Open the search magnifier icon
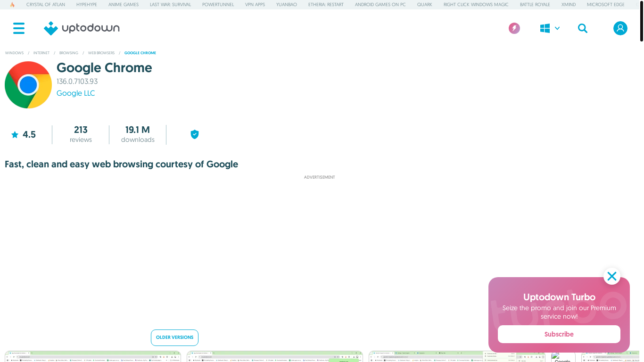644x362 pixels. (x=583, y=28)
